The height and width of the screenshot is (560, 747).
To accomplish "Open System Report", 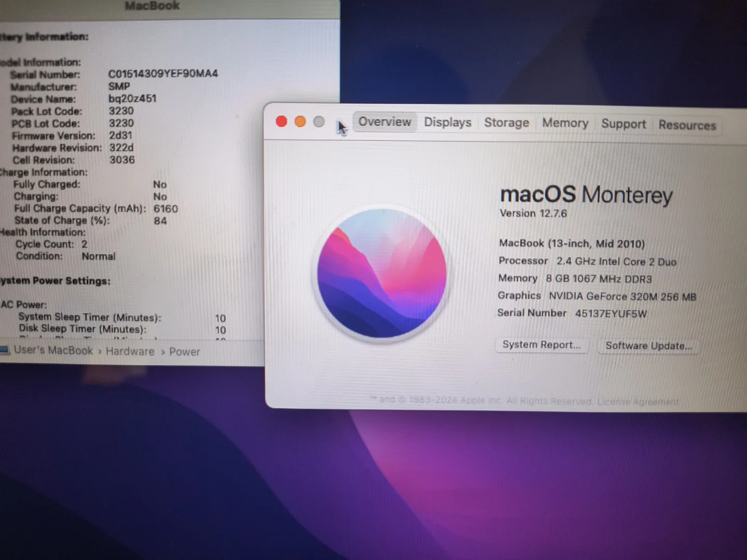I will 542,345.
